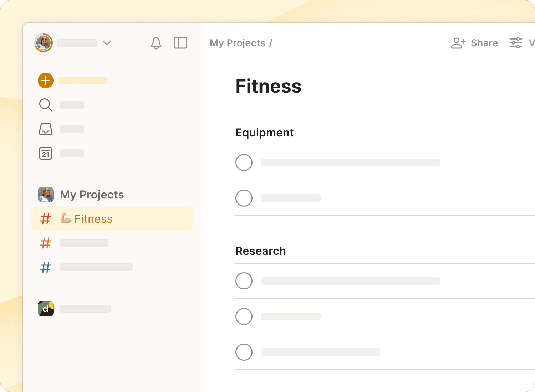Collapse the My Projects sidebar section
The height and width of the screenshot is (392, 535).
click(92, 195)
